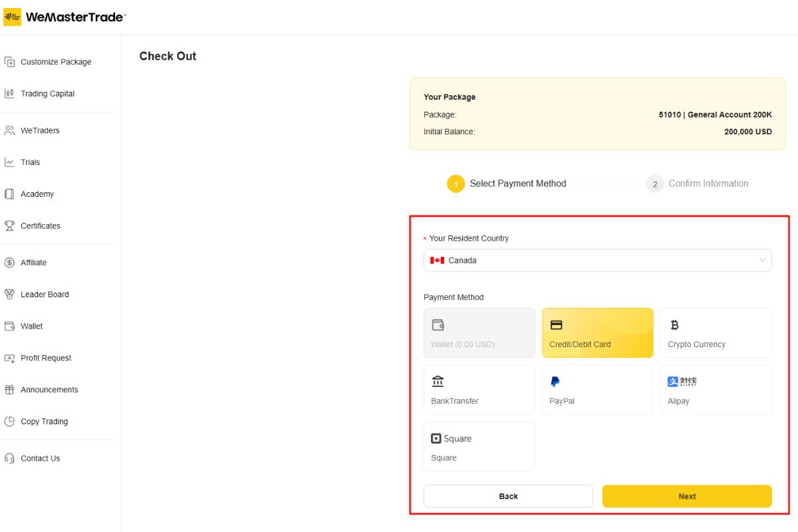Open Customize Package from the sidebar
This screenshot has width=798, height=532.
coord(56,62)
